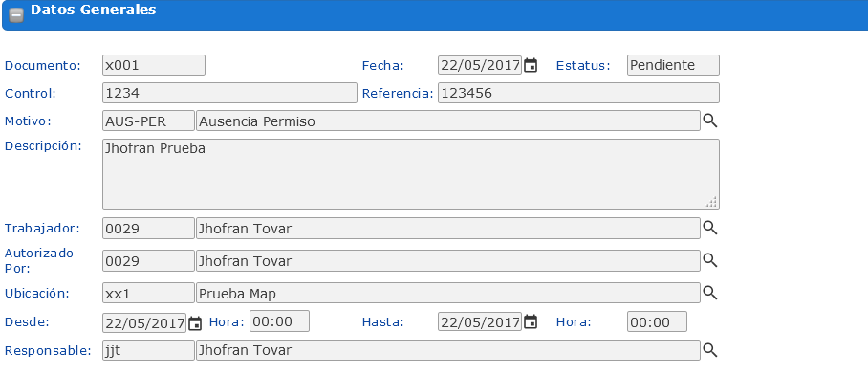Search for a Motivo with magnifier
The image size is (868, 375).
(709, 121)
